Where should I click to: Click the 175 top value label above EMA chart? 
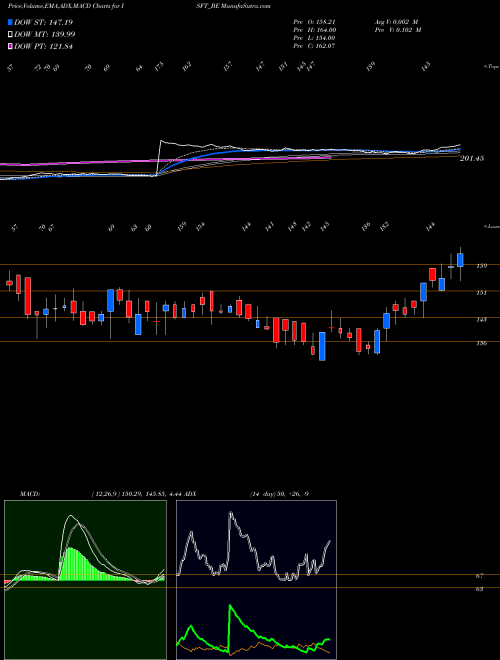pyautogui.click(x=159, y=66)
